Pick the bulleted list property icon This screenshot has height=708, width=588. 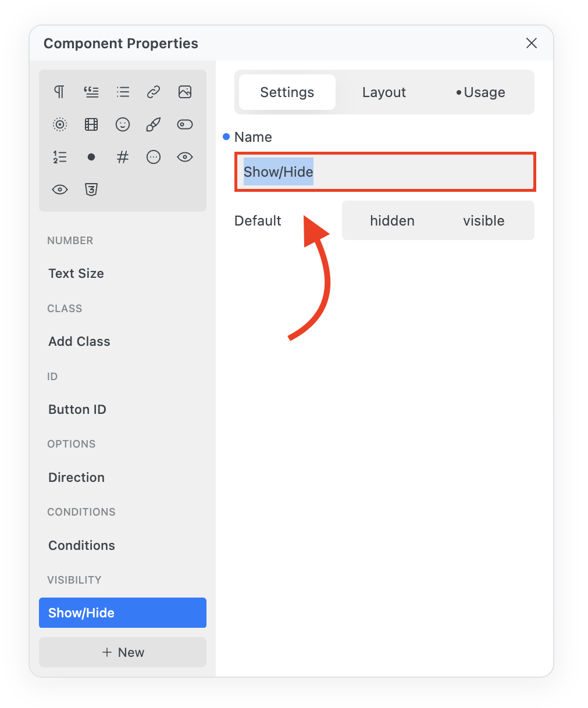coord(123,92)
